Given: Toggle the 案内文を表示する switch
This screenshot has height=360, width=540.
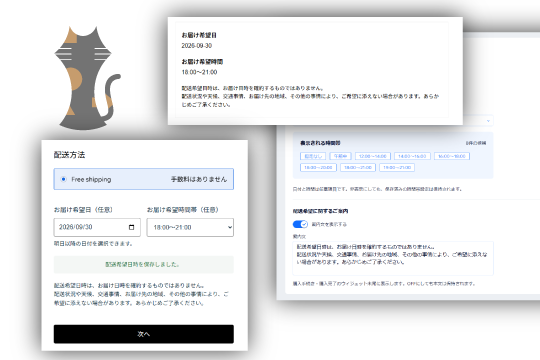Looking at the screenshot, I should (300, 224).
